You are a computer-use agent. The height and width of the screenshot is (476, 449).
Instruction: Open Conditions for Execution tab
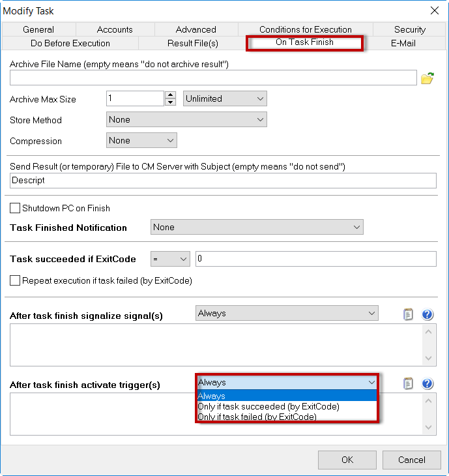305,29
